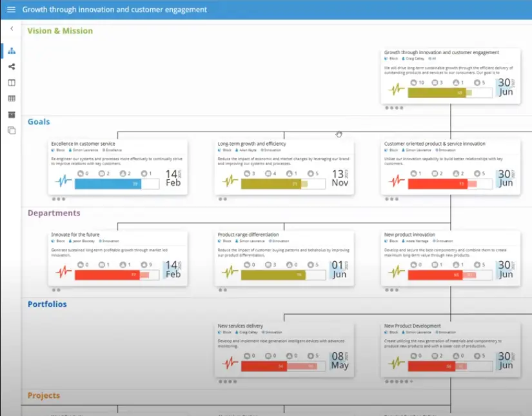Expand the dots under the New product innovation card
The height and width of the screenshot is (416, 532).
[x=392, y=290]
